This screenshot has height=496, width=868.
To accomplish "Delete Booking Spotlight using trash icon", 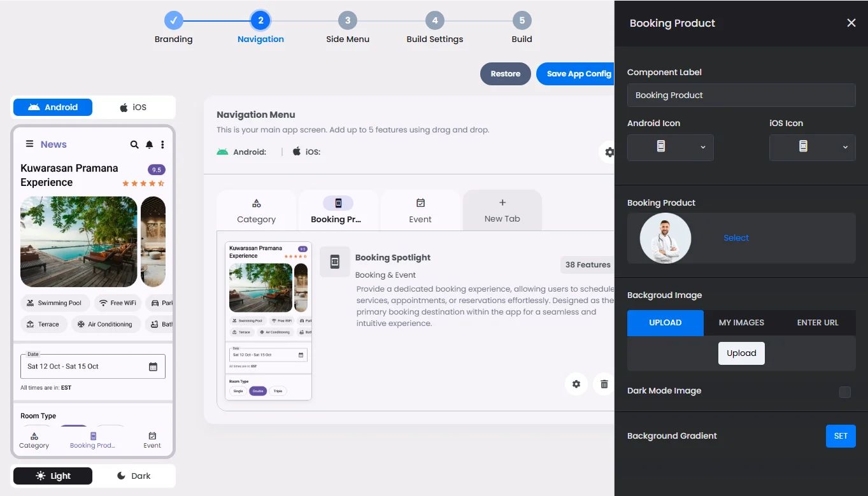I will click(604, 384).
